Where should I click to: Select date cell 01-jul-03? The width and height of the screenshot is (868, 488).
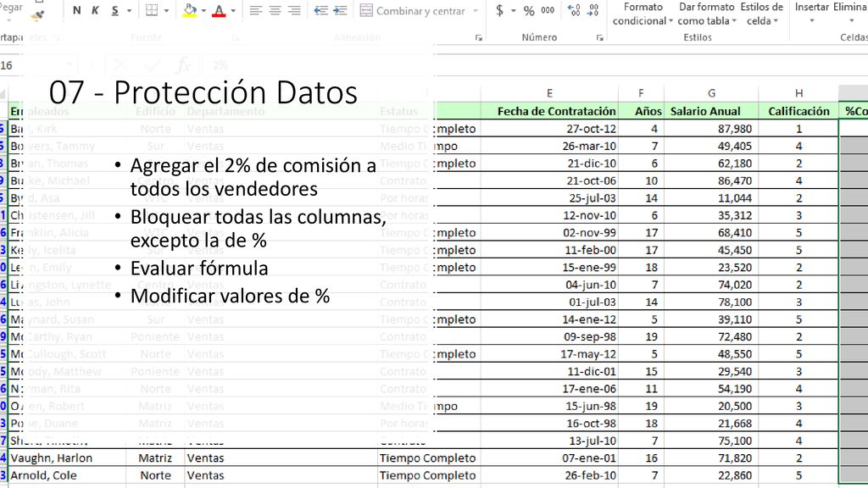[549, 302]
